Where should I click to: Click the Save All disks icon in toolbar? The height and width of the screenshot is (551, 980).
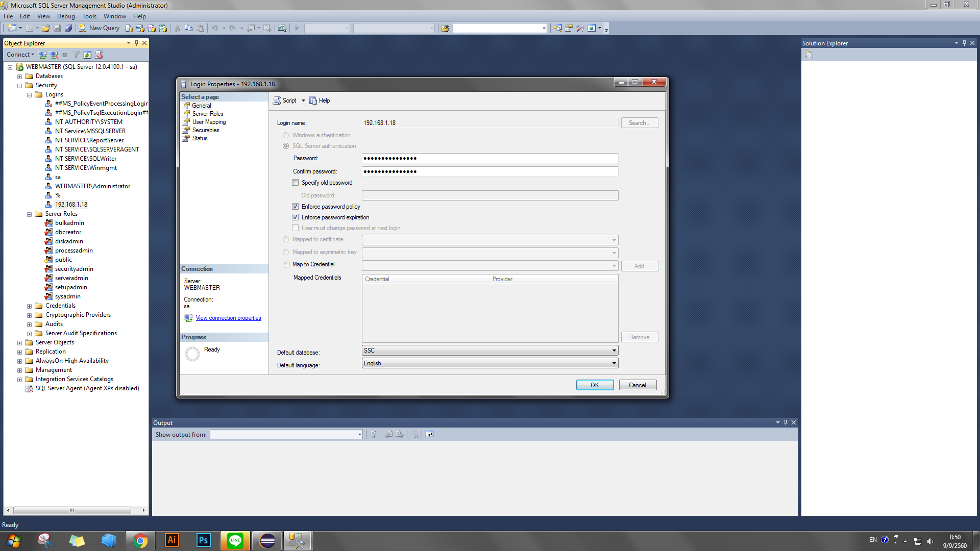pos(68,28)
